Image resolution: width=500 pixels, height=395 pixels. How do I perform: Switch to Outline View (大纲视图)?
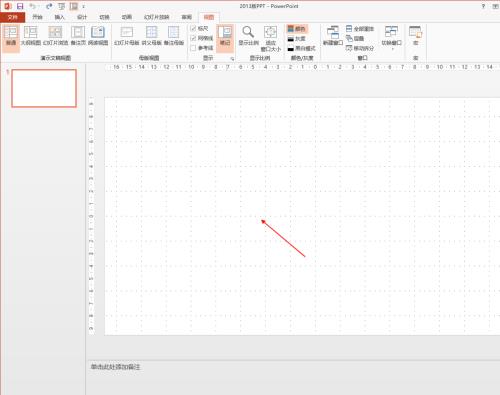pyautogui.click(x=31, y=36)
